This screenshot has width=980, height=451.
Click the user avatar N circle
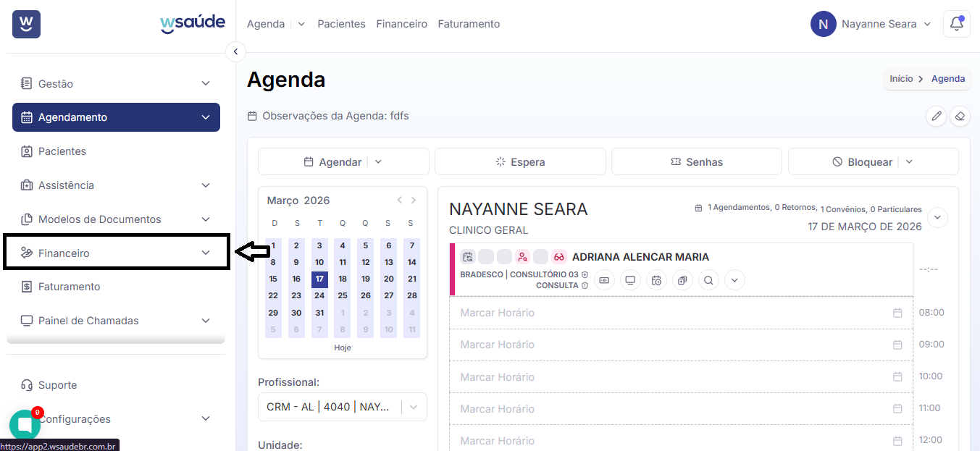tap(823, 24)
